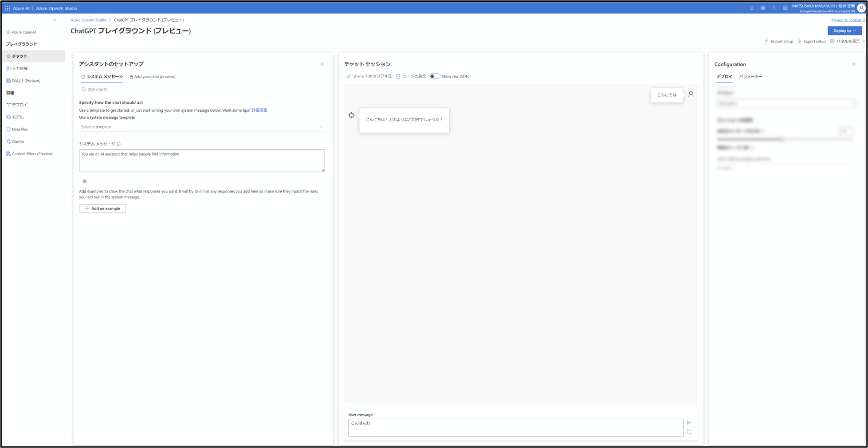The image size is (868, 448).
Task: Click Export setup
Action: click(812, 41)
